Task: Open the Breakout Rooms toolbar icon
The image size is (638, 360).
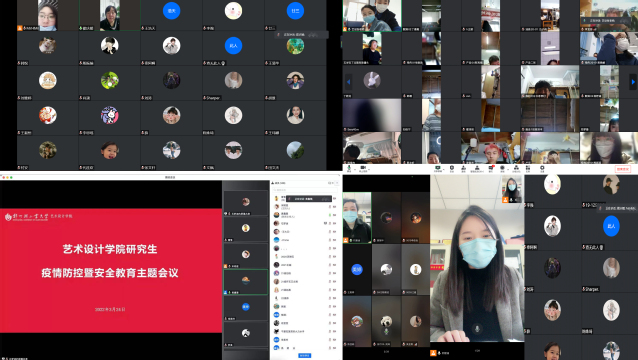Action: coord(516,168)
